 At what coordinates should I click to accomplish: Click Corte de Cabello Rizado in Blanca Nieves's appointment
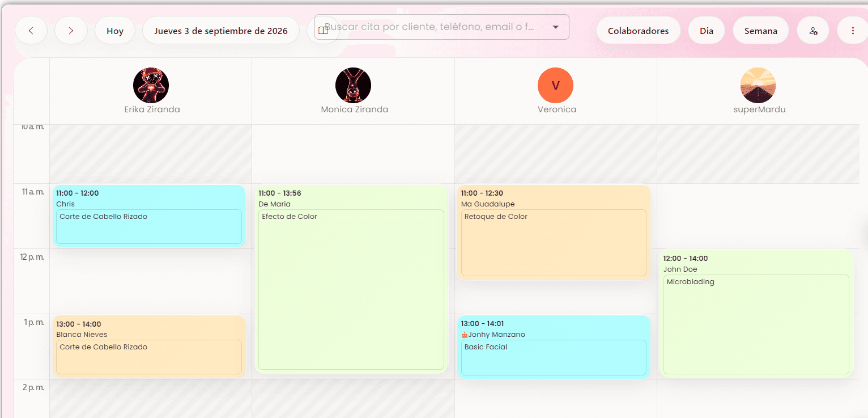pyautogui.click(x=103, y=347)
